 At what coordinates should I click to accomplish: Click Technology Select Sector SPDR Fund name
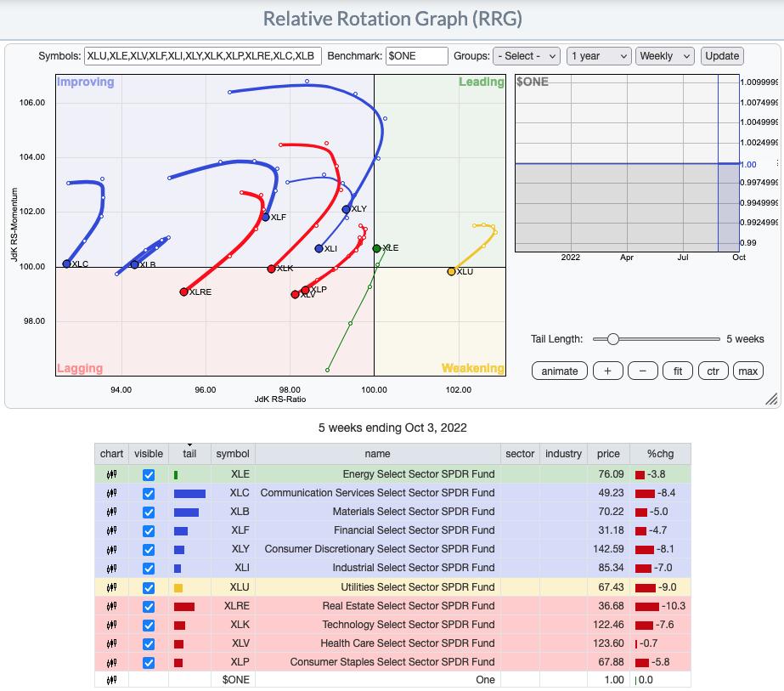point(409,625)
